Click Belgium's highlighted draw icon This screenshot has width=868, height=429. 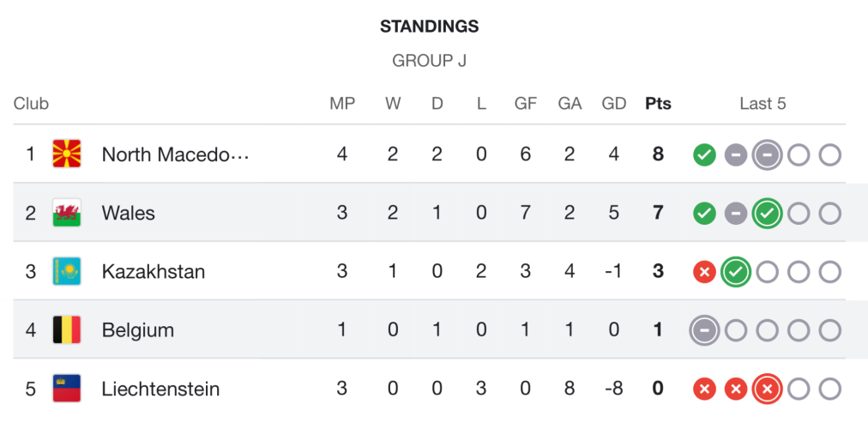click(x=704, y=330)
